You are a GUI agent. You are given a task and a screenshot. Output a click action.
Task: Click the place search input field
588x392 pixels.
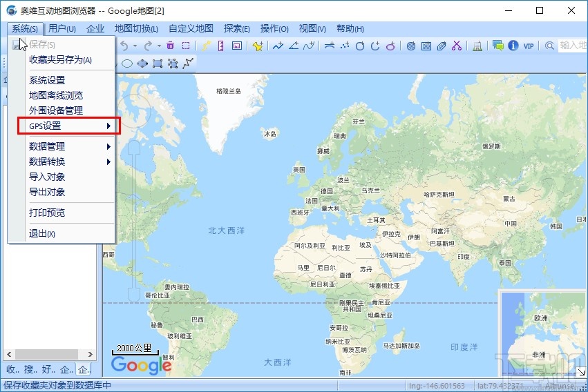click(x=573, y=46)
